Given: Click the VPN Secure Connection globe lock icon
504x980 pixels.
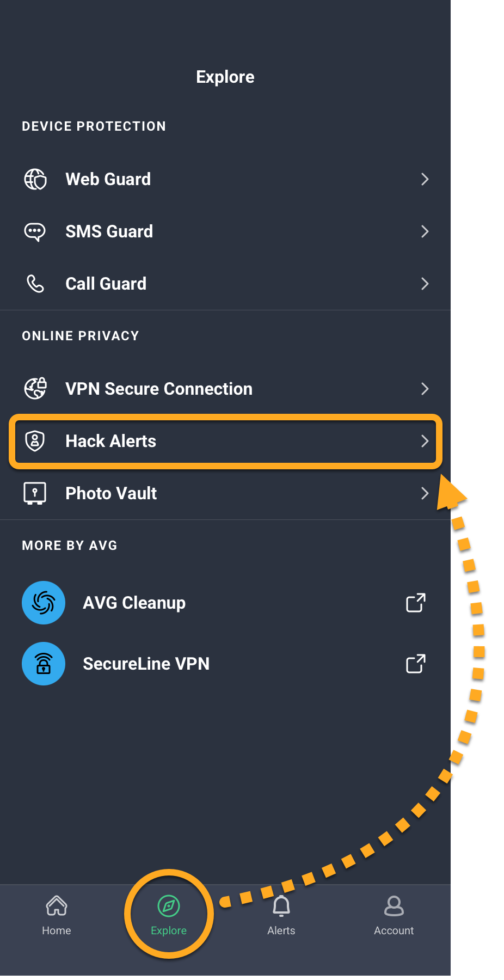Looking at the screenshot, I should point(35,389).
